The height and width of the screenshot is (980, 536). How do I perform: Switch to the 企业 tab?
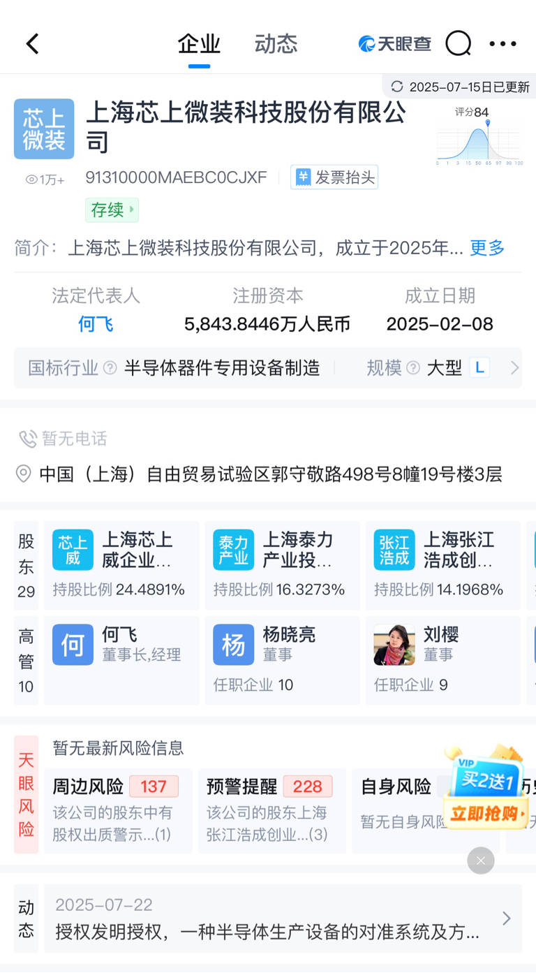pyautogui.click(x=199, y=43)
